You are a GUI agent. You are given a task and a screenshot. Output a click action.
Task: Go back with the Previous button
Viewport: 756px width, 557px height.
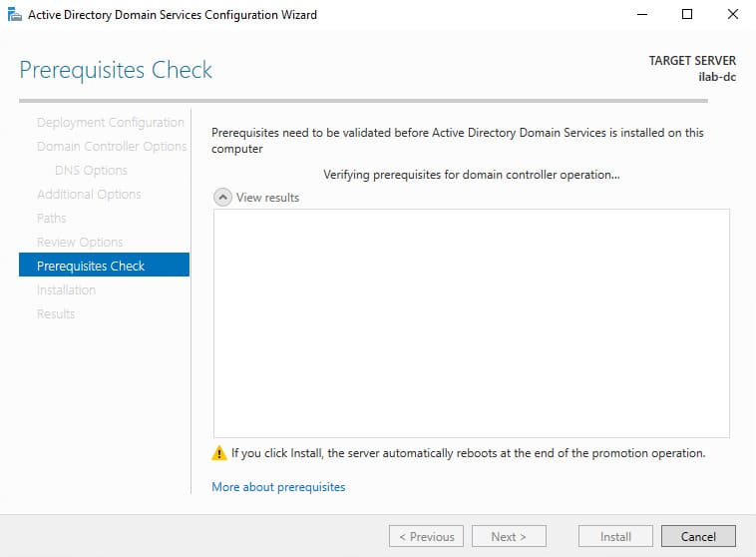click(x=426, y=536)
